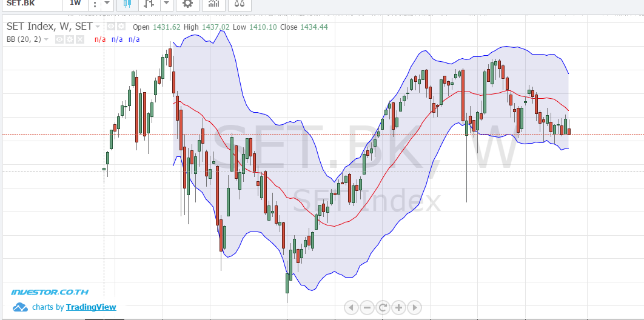Screen dimensions: 644x320
Task: Expand the chart style dropdown arrow
Action: [166, 3]
